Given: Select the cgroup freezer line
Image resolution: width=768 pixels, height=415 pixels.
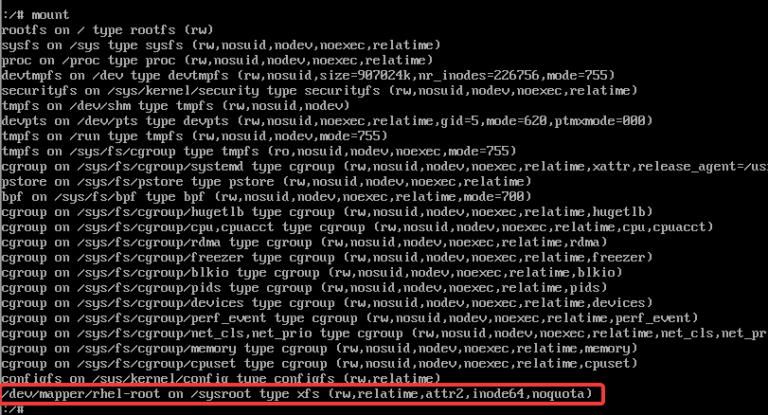Looking at the screenshot, I should [327, 258].
